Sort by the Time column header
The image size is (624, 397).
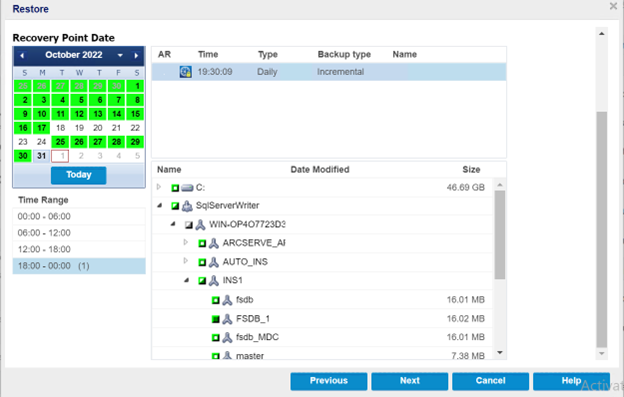(x=208, y=54)
